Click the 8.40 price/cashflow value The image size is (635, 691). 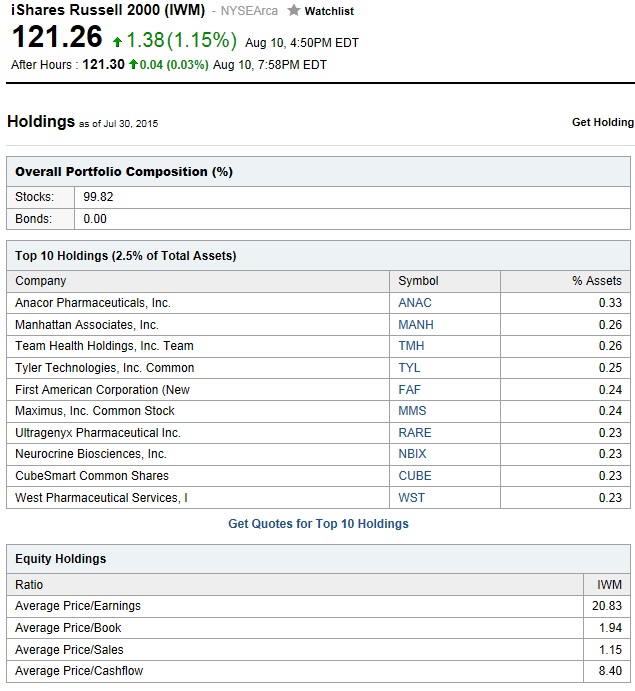point(610,671)
